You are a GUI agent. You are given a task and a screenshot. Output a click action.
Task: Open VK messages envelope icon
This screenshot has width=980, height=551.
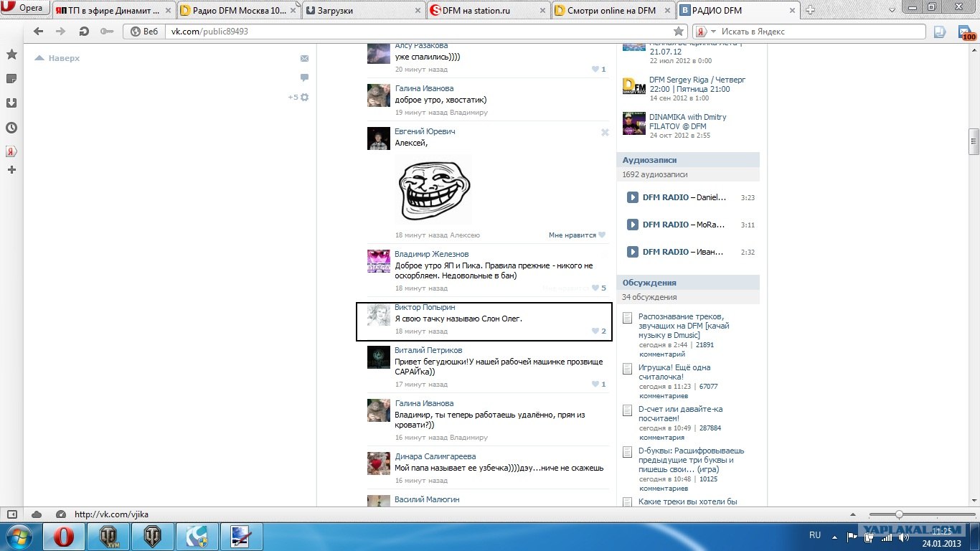tap(304, 58)
